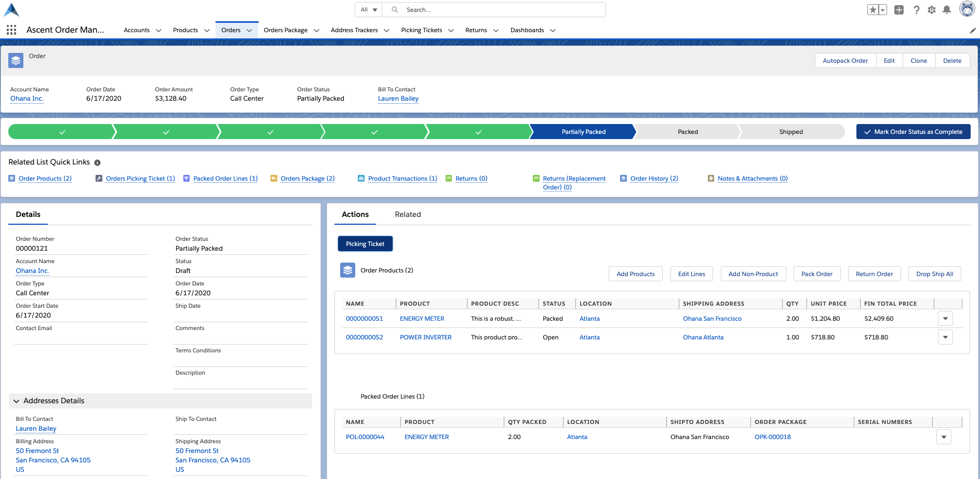Open row actions menu for POWER INVERTER
Viewport: 980px width, 479px height.
(x=945, y=337)
